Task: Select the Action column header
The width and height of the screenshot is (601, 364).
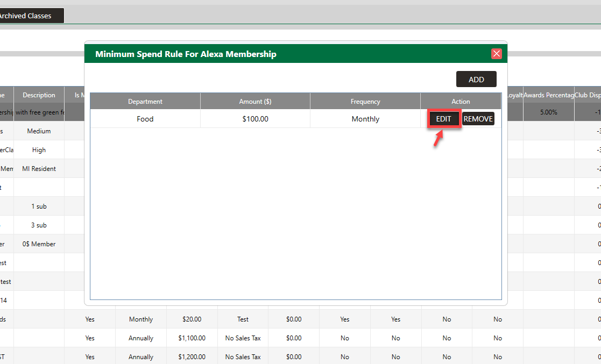Action: (461, 101)
